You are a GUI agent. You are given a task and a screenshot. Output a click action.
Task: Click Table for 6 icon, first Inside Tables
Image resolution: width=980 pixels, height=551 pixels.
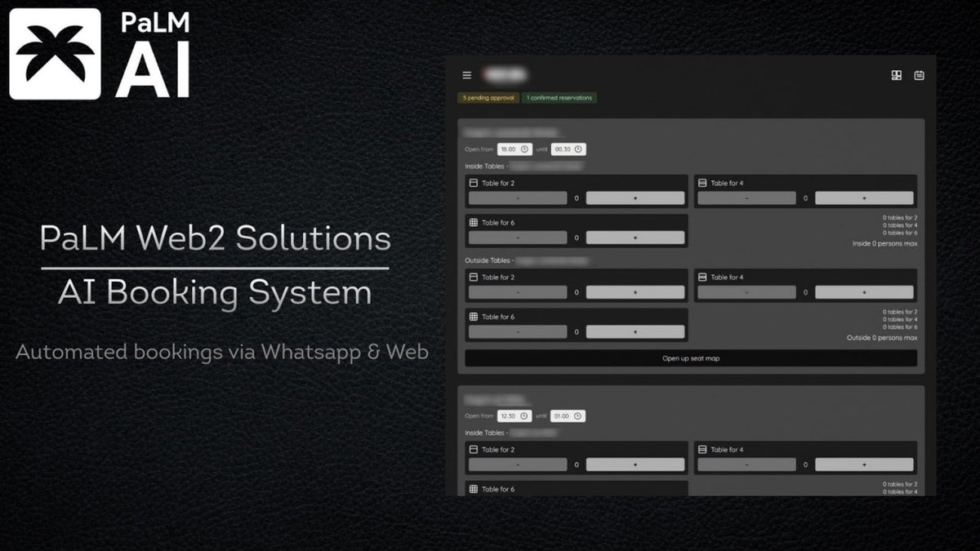coord(474,222)
